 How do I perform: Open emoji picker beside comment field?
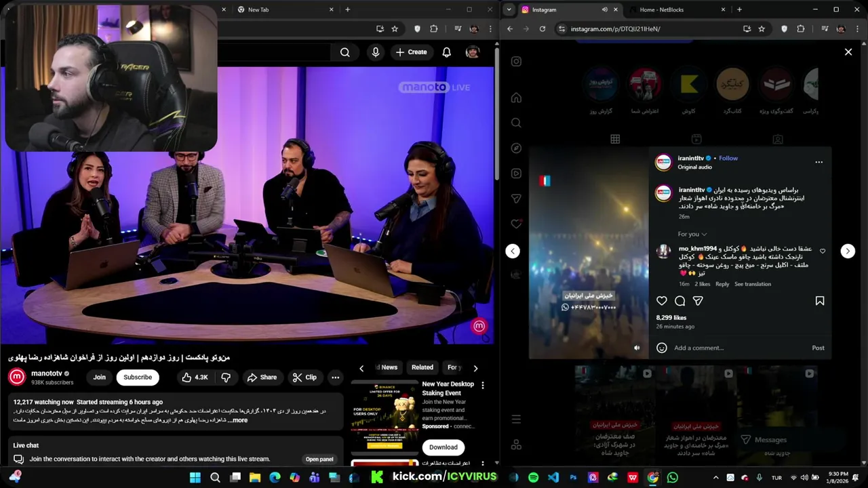tap(662, 348)
